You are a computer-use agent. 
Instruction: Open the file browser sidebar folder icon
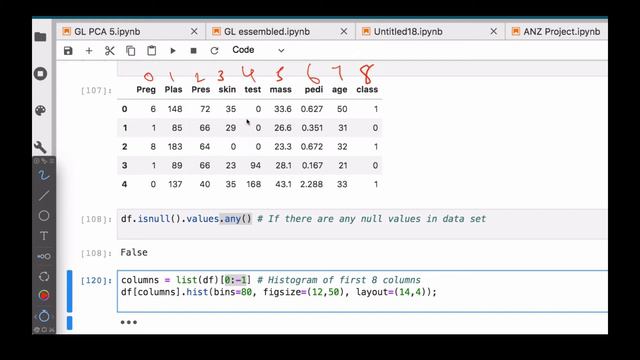40,37
